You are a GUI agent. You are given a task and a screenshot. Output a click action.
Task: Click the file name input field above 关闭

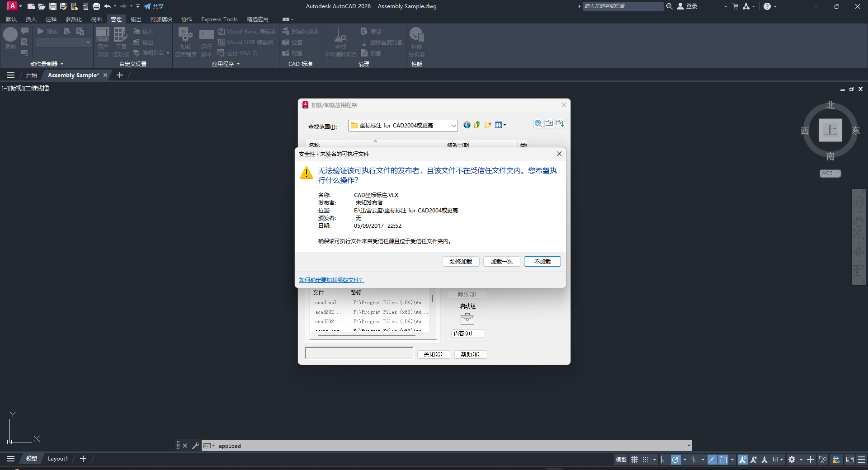[x=359, y=353]
